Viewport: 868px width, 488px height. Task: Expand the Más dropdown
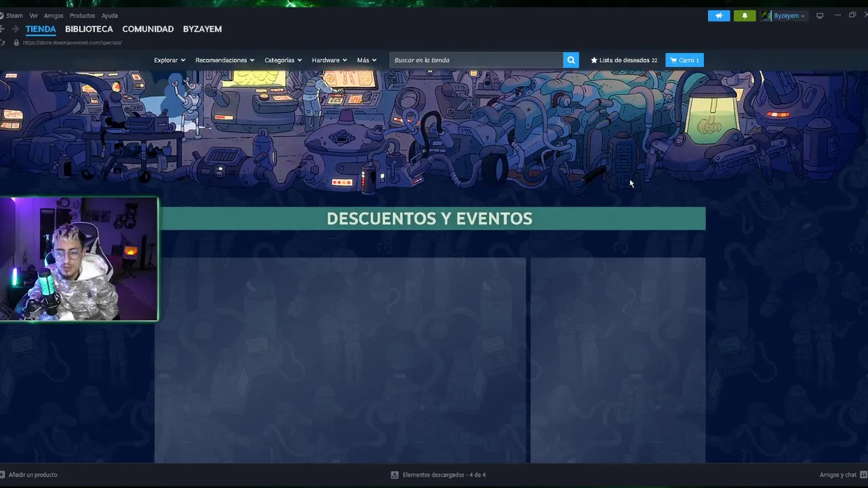point(367,60)
